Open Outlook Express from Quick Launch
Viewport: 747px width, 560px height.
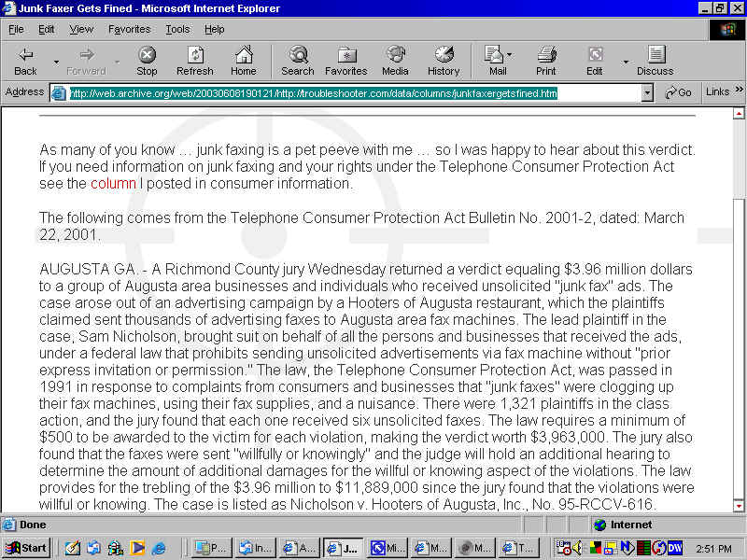tap(93, 548)
